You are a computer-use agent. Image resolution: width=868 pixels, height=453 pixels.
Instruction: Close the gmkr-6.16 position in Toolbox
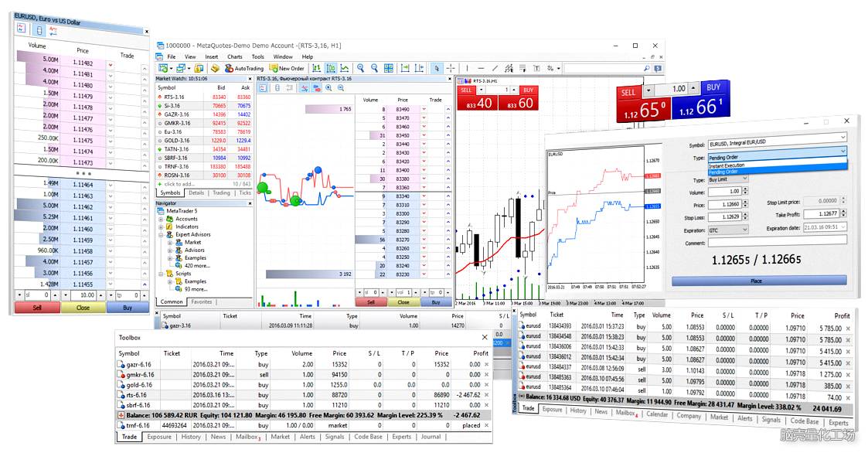487,375
